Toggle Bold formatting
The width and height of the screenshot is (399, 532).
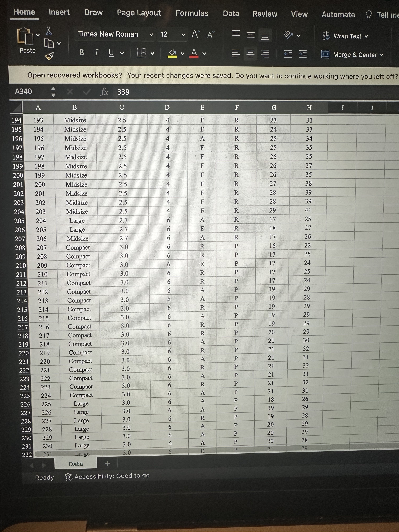(82, 52)
